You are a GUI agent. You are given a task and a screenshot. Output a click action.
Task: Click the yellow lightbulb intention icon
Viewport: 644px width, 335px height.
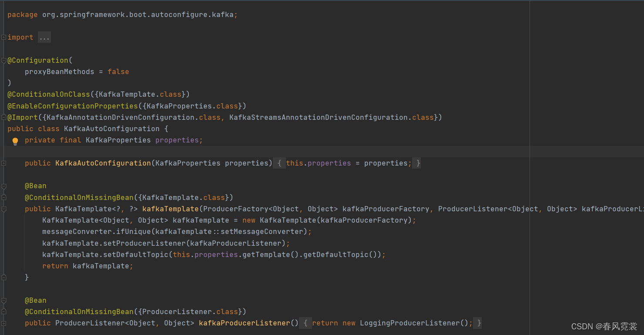[x=15, y=141]
